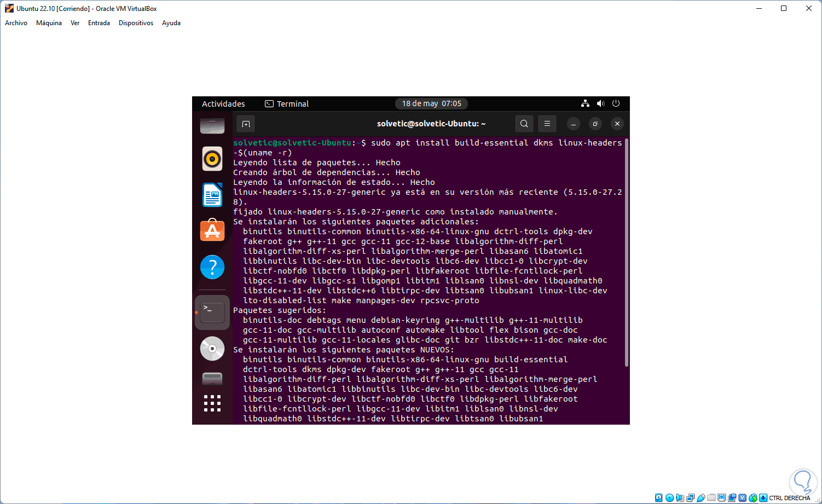This screenshot has height=504, width=822.
Task: Click VirtualBox hard disk activity icon
Action: click(x=659, y=498)
